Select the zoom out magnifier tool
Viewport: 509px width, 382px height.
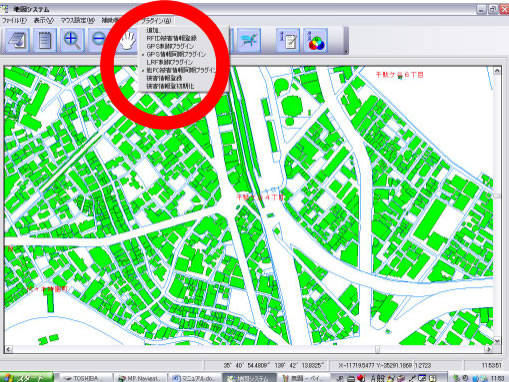pyautogui.click(x=99, y=40)
